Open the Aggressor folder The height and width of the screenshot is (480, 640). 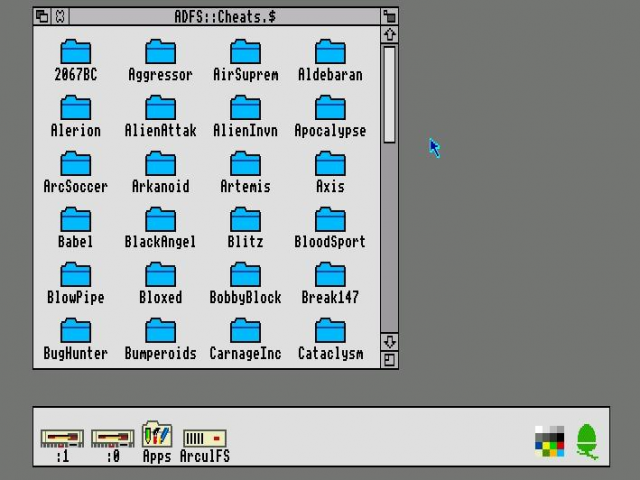point(160,52)
